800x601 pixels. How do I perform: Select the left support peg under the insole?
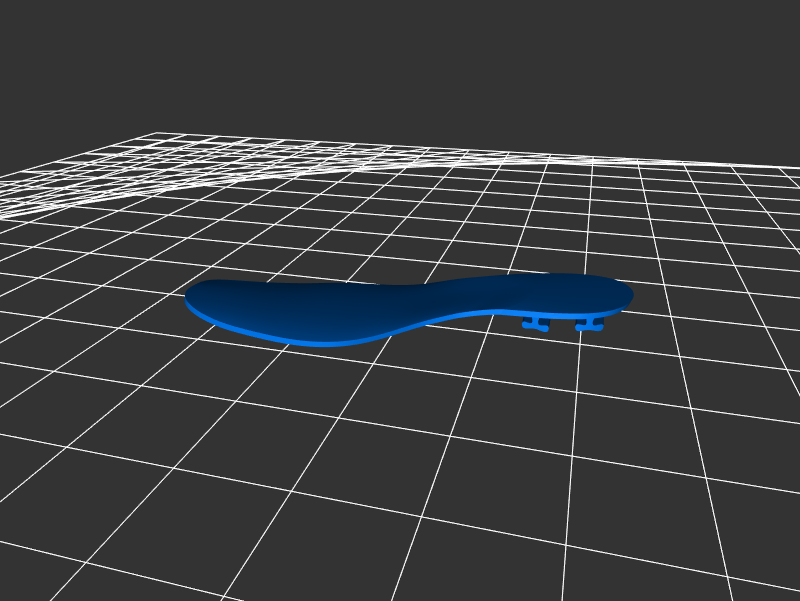coord(537,322)
